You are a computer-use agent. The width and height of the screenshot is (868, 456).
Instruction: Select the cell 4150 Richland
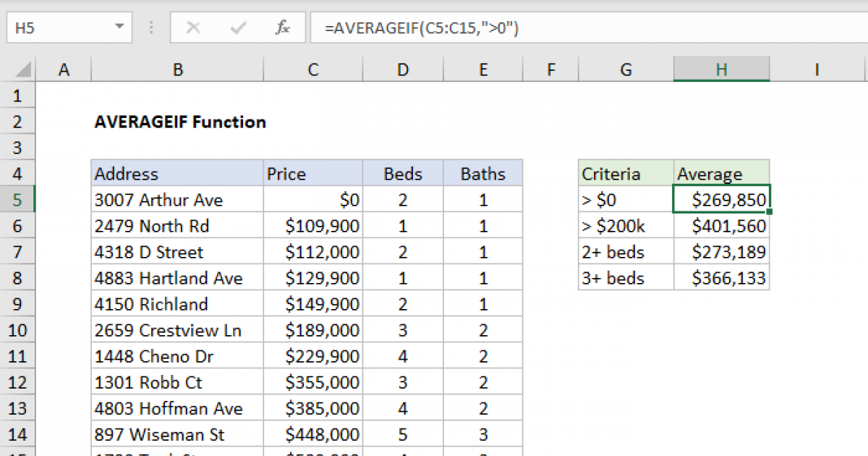(x=177, y=304)
